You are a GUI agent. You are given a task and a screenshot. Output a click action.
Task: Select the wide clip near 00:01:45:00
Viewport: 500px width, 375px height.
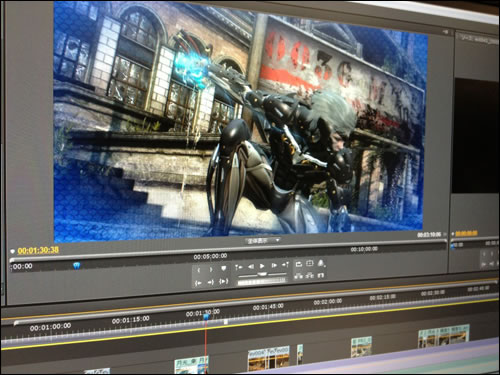(269, 358)
